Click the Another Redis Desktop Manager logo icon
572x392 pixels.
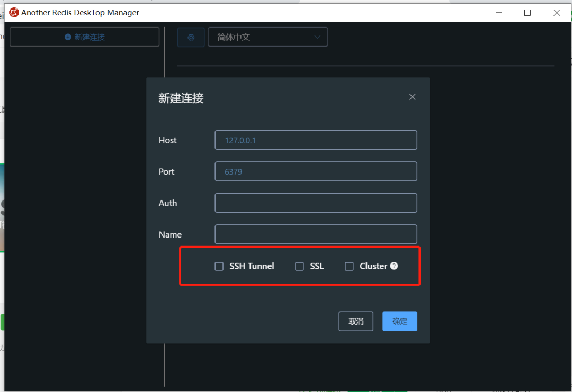(x=14, y=12)
